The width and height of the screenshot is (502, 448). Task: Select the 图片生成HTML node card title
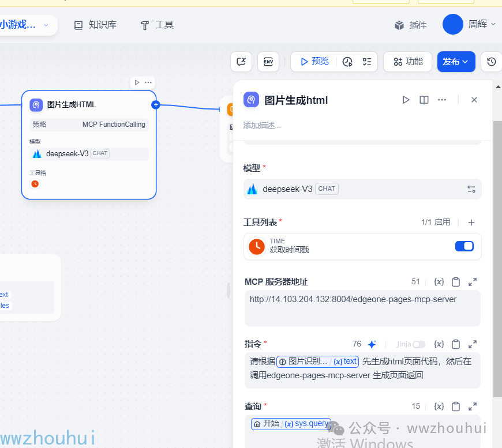pos(72,104)
